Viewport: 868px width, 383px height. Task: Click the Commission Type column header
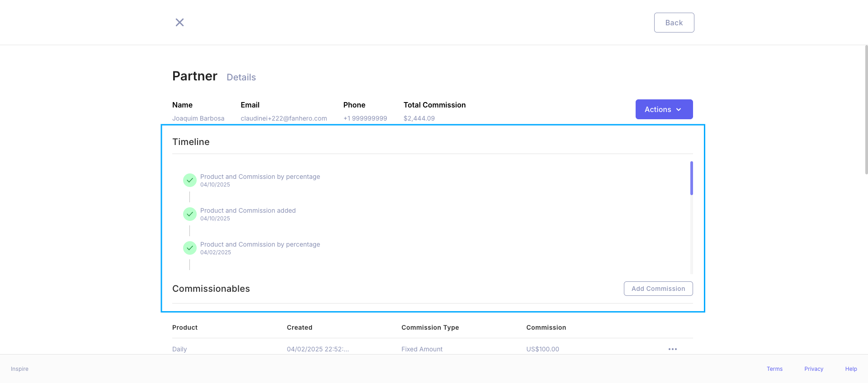click(x=430, y=327)
